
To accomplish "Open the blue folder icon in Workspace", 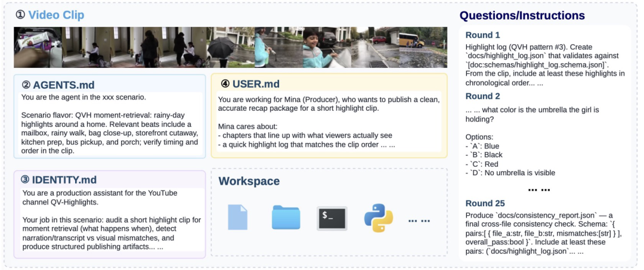I will [286, 217].
